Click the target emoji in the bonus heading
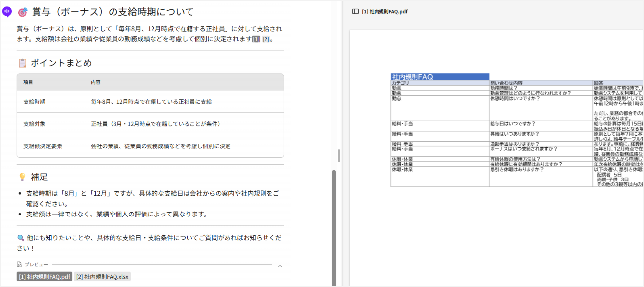The width and height of the screenshot is (644, 287). (23, 12)
